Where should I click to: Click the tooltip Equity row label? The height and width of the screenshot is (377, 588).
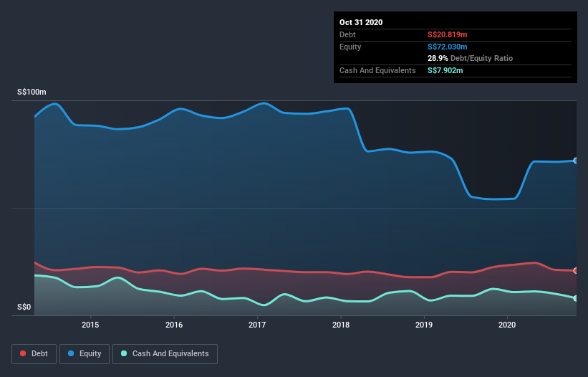[x=350, y=47]
